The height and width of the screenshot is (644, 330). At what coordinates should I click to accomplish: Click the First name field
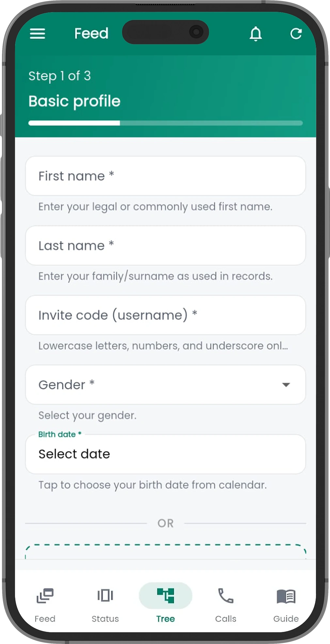coord(165,176)
